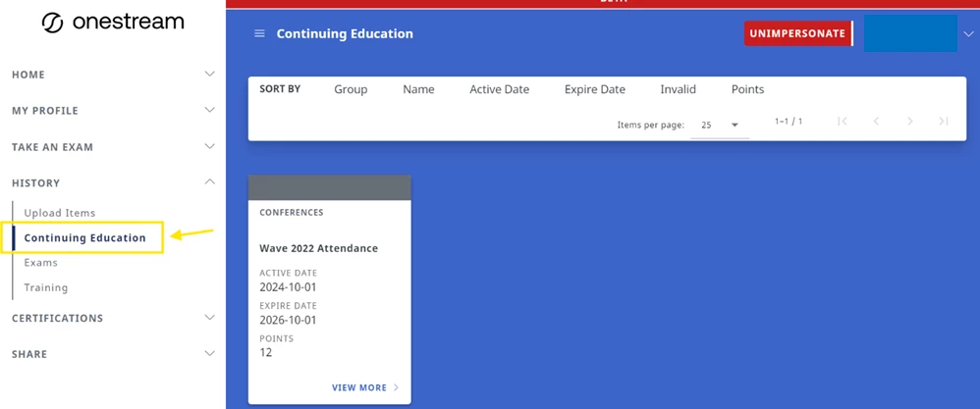Open the user account dropdown arrow
980x409 pixels.
[969, 33]
